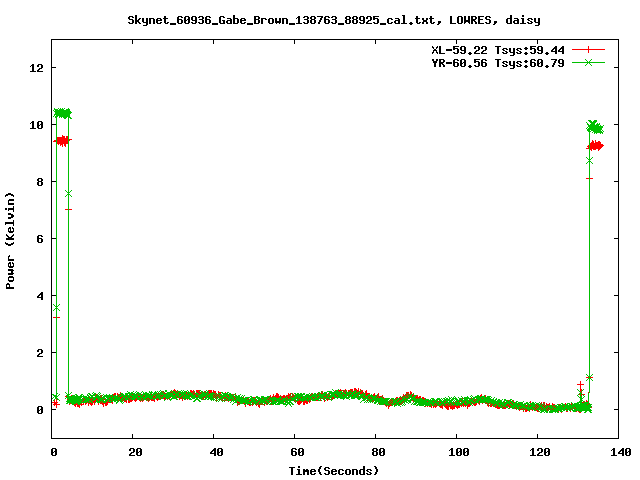Click the plot title Skynet_60936_Gabe_Brown cal.txt
Viewport: 640px width, 480px height.
click(334, 20)
